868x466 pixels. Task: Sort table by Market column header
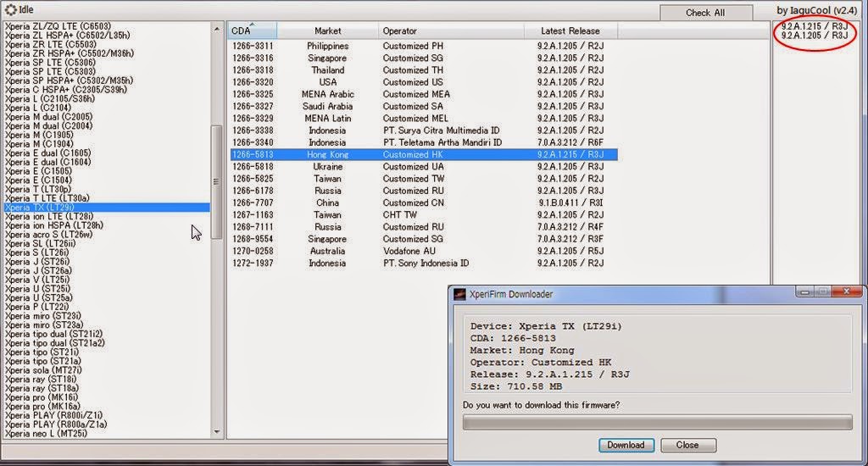[x=328, y=31]
